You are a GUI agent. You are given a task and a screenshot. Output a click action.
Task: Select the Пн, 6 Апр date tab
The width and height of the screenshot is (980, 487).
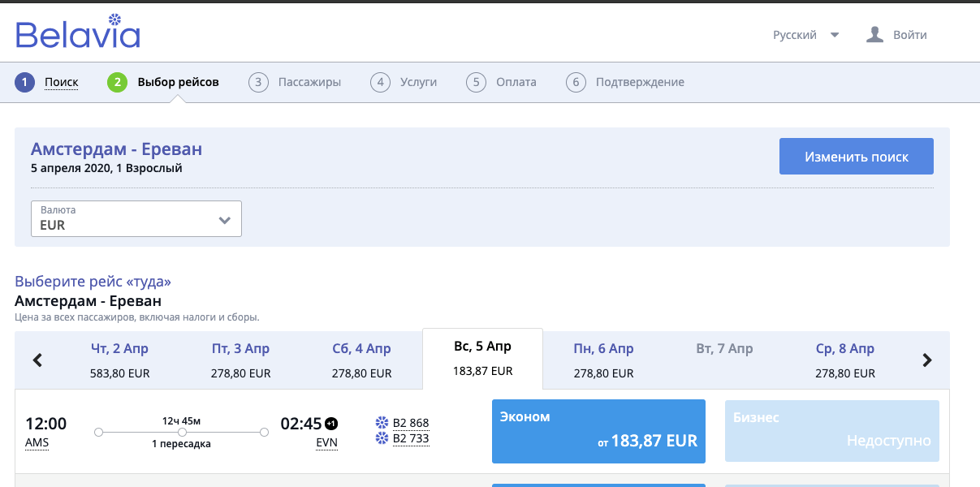pyautogui.click(x=603, y=360)
